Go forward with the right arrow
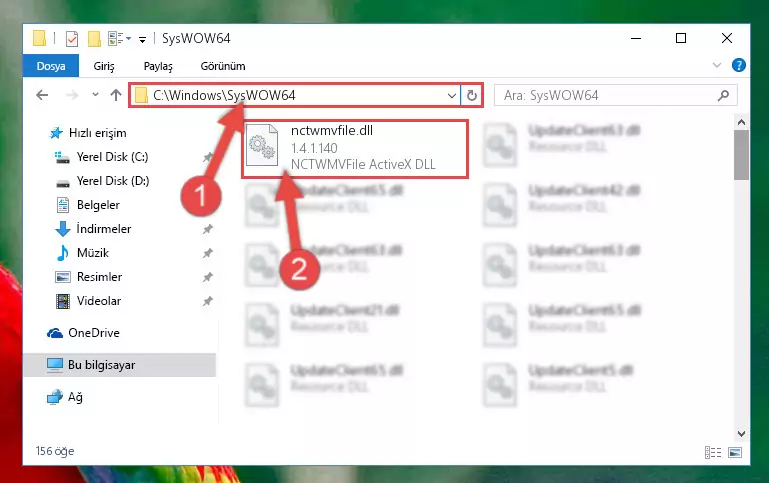Screen dimensions: 769x483 [72, 95]
